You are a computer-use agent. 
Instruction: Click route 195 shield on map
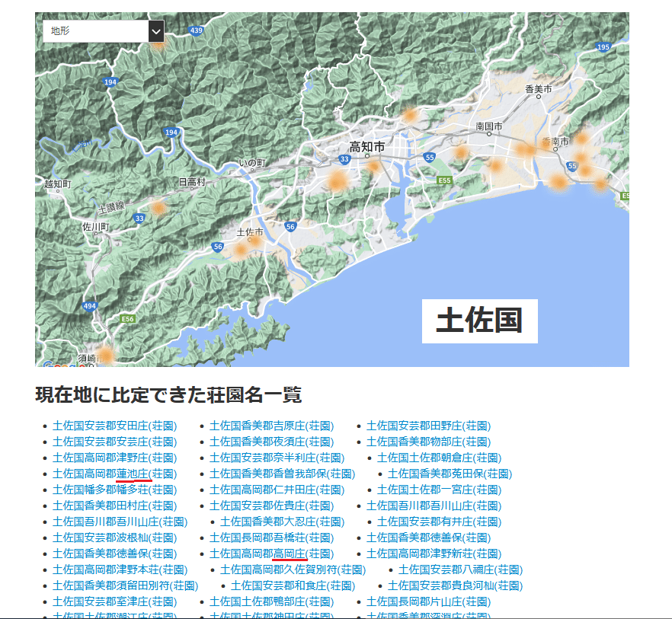[x=603, y=46]
